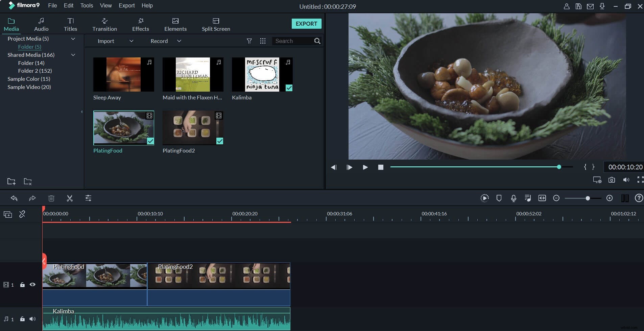Zoom timeline to fit with the double-arrow icon
Viewport: 644px width, 331px height.
[x=542, y=198]
